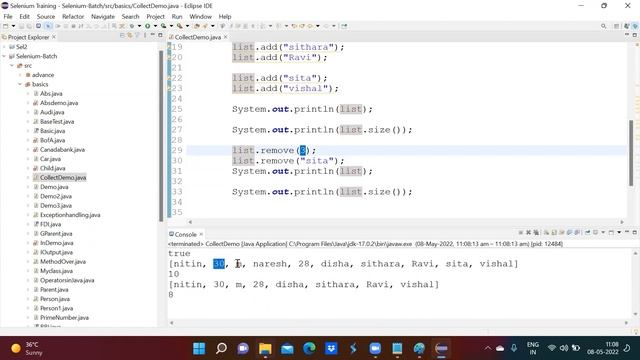
Task: Open the Navigate menu
Action: (x=103, y=16)
